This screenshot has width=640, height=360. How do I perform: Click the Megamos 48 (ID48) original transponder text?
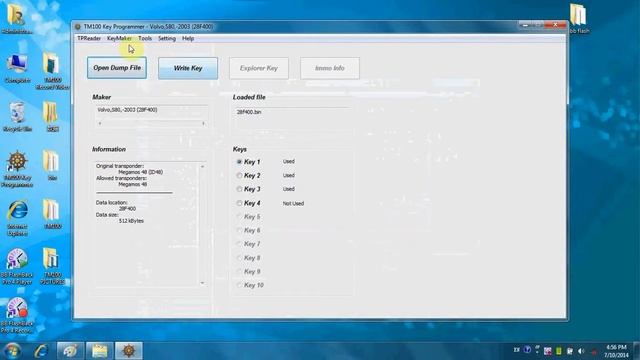[140, 172]
